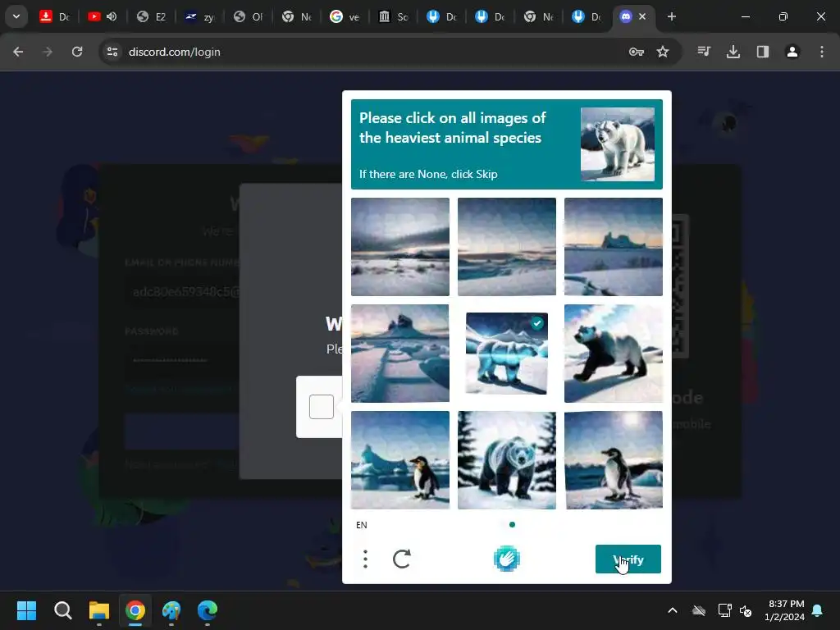This screenshot has width=840, height=630.
Task: Switch to the "So" tab
Action: click(x=394, y=16)
